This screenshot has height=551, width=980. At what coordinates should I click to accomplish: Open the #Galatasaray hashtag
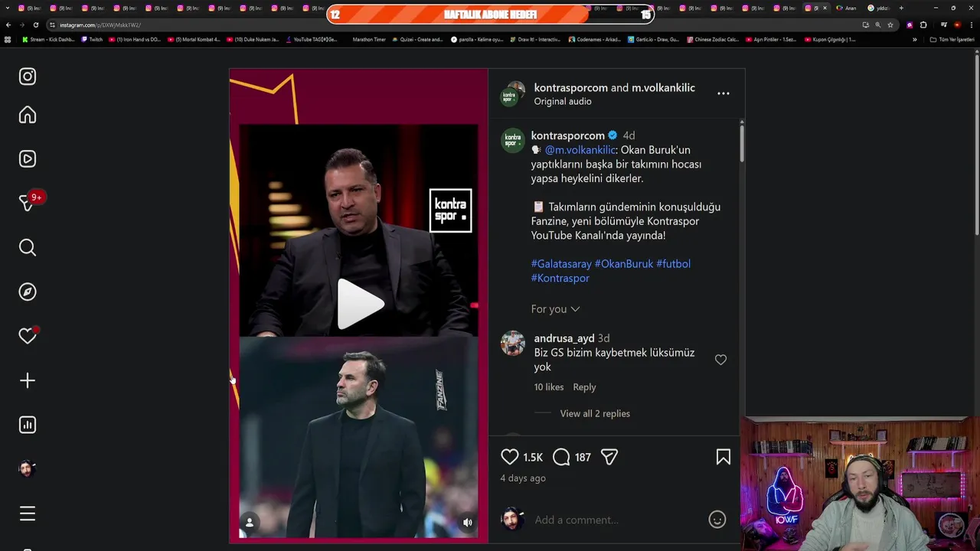561,264
